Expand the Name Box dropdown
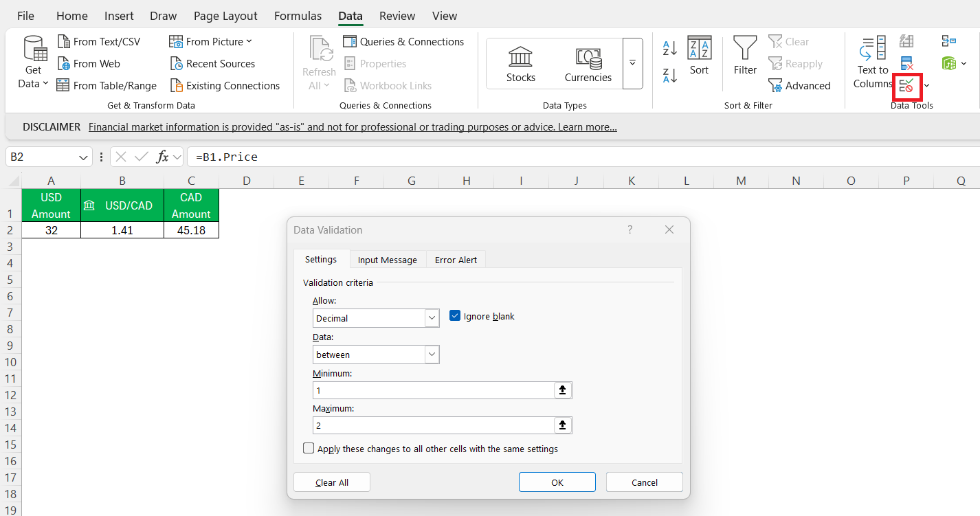 [x=84, y=157]
